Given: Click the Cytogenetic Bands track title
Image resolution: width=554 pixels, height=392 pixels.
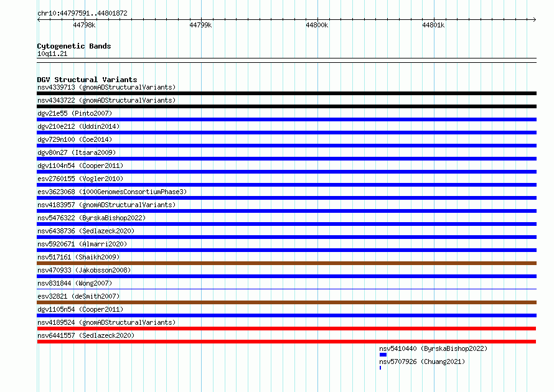Looking at the screenshot, I should tap(74, 46).
